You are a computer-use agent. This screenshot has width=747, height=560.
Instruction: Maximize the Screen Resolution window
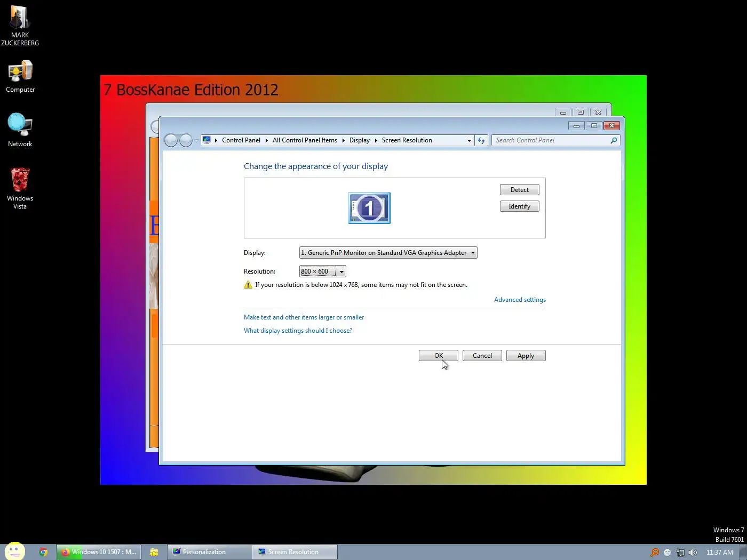click(x=594, y=126)
